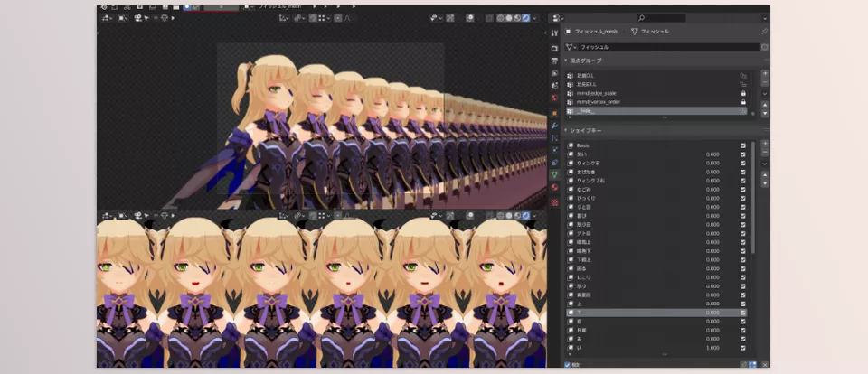Open the Output properties tab
Screen dimensions: 868x374
[x=554, y=61]
